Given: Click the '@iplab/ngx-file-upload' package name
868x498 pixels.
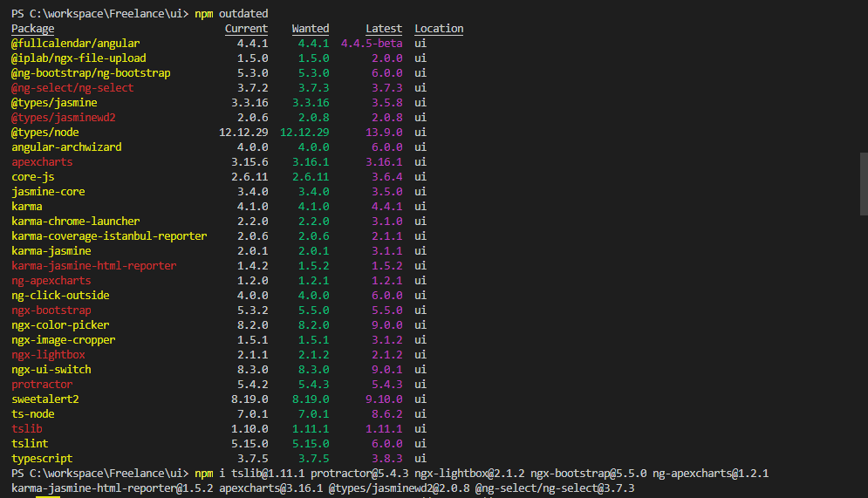Looking at the screenshot, I should click(x=79, y=58).
